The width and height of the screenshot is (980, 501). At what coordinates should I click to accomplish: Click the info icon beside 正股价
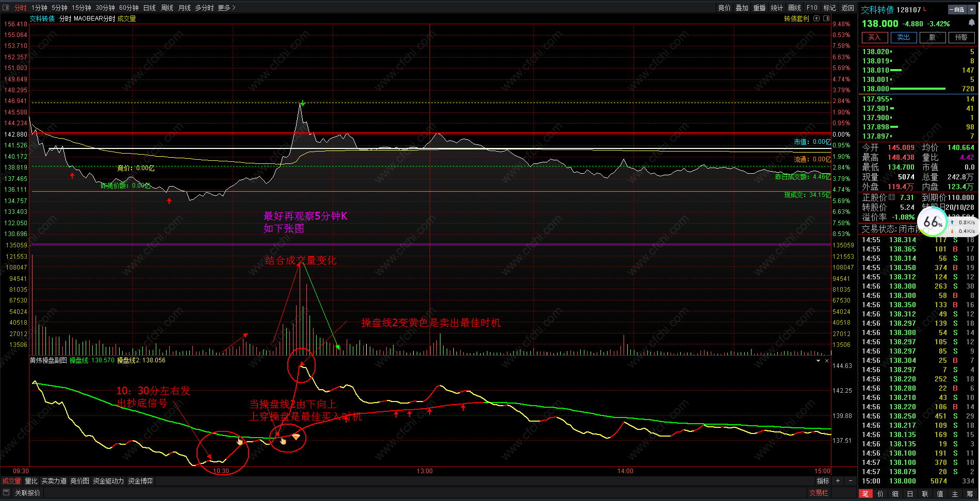tap(892, 197)
